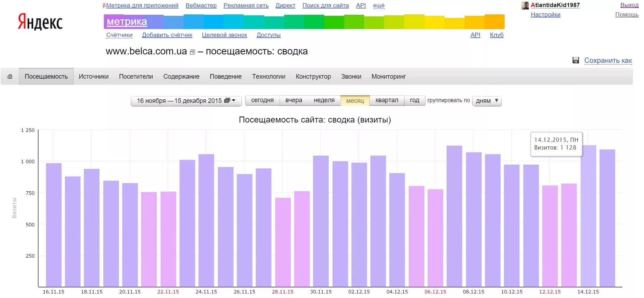Image resolution: width=644 pixels, height=298 pixels.
Task: Open 'Поиск для сайта' link
Action: [x=326, y=6]
